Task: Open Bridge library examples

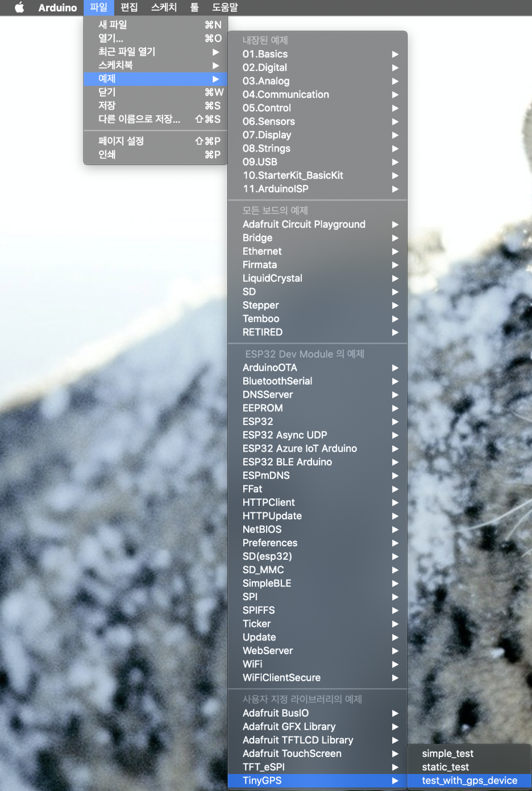Action: pyautogui.click(x=318, y=238)
